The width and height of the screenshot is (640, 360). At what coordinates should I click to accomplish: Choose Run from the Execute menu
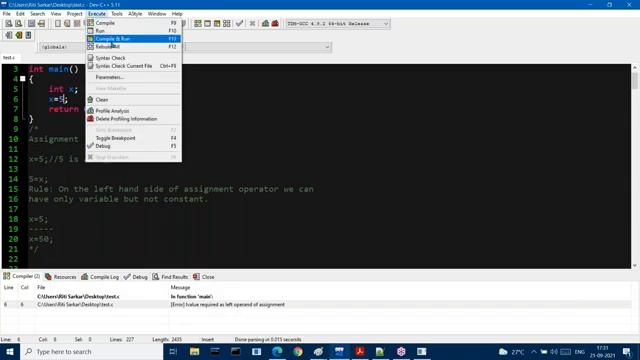(x=133, y=31)
